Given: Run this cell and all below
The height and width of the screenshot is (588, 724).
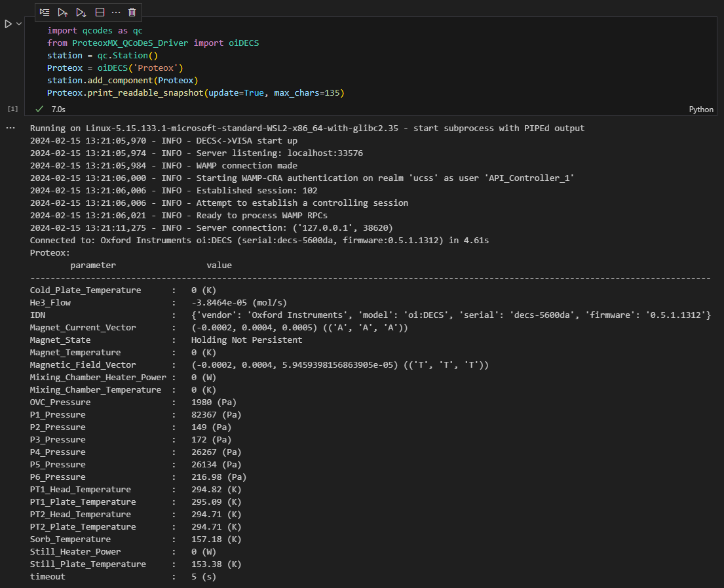Looking at the screenshot, I should (x=81, y=12).
